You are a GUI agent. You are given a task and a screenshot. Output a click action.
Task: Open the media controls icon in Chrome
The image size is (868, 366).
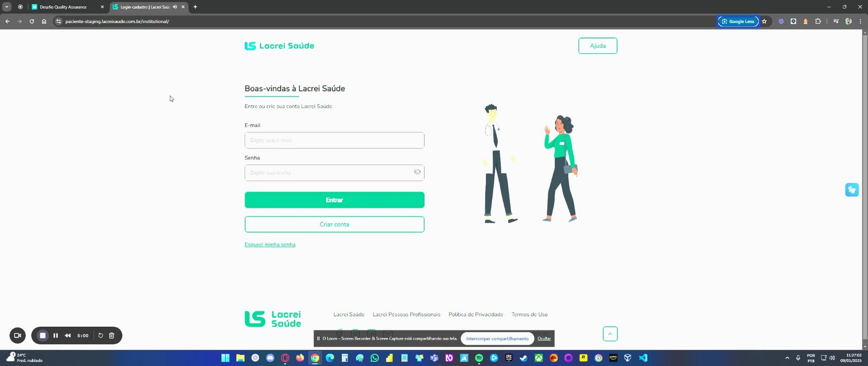pos(836,21)
